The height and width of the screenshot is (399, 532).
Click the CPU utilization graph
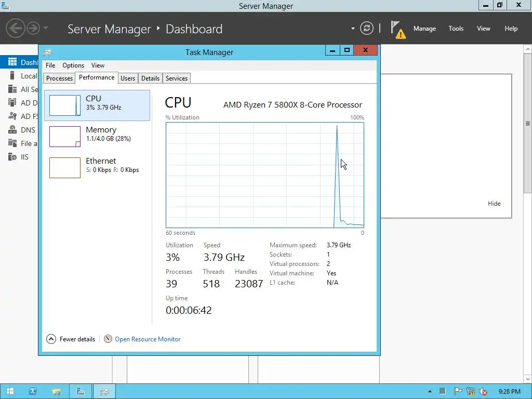[265, 175]
